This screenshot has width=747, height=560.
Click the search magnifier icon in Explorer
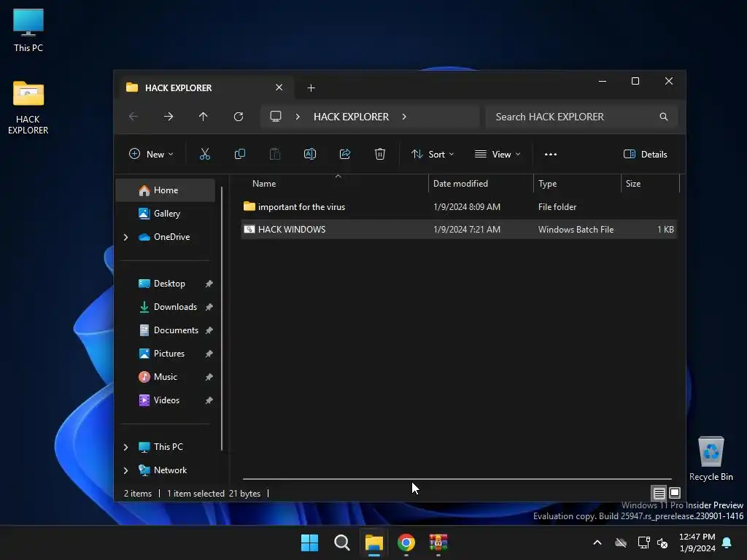(664, 117)
